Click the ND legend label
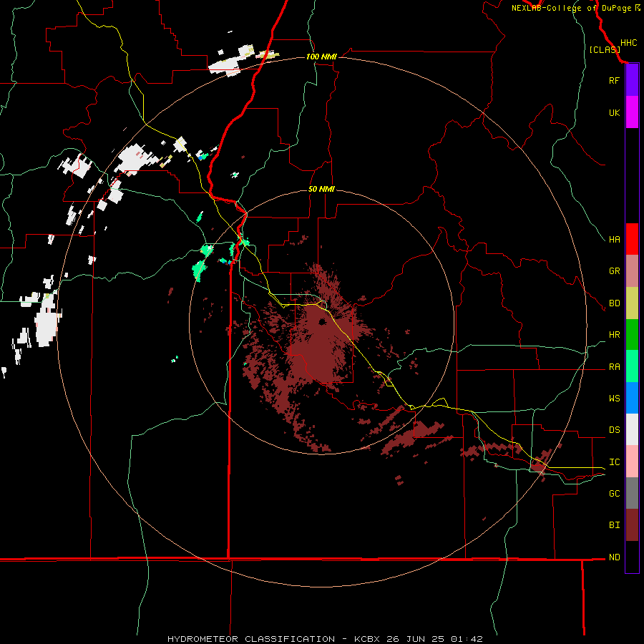Image resolution: width=644 pixels, height=644 pixels. point(614,557)
